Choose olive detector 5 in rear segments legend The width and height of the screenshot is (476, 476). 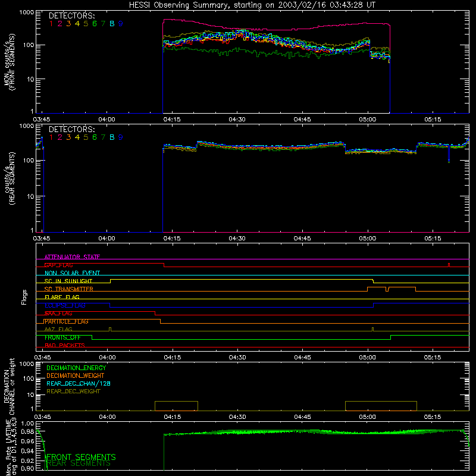86,137
